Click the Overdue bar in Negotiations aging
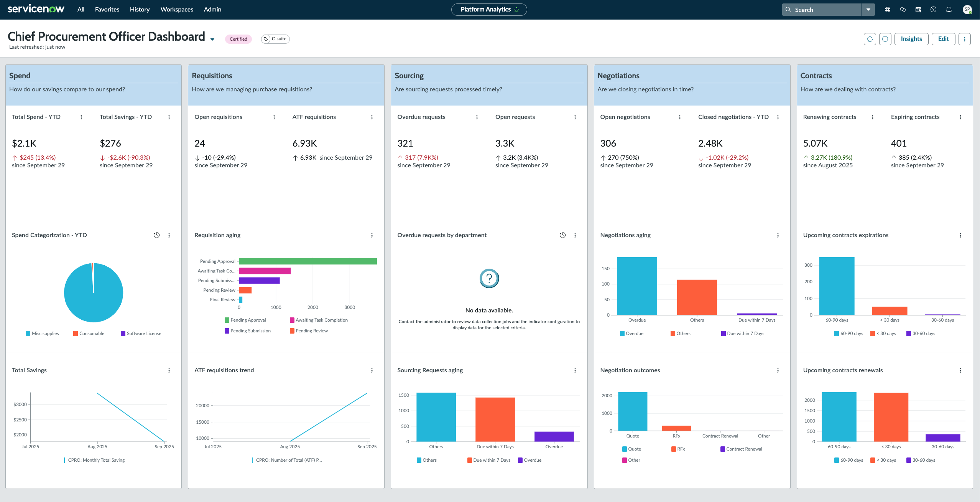The width and height of the screenshot is (980, 502). [637, 286]
